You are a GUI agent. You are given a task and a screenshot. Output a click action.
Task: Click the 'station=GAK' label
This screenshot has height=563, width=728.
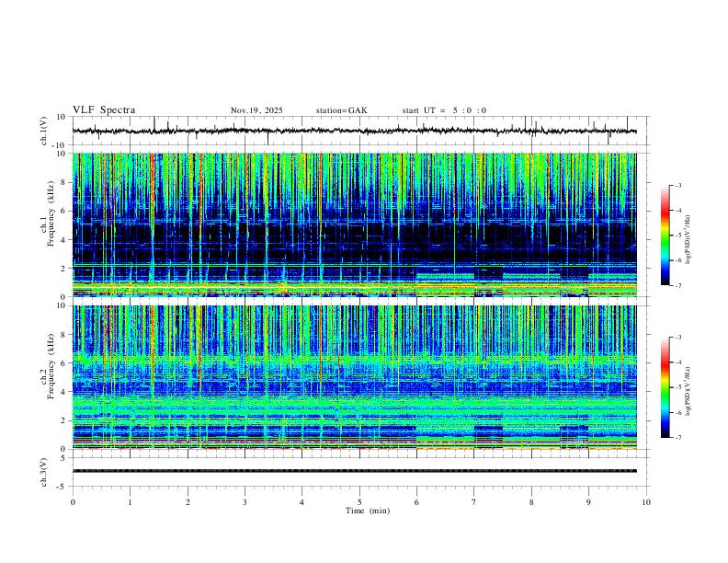[x=341, y=110]
